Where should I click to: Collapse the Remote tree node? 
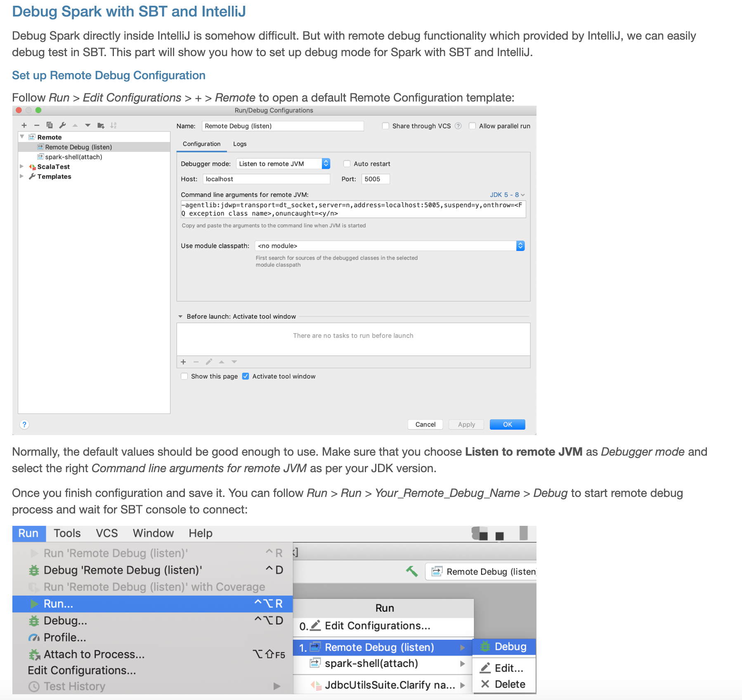(x=22, y=137)
